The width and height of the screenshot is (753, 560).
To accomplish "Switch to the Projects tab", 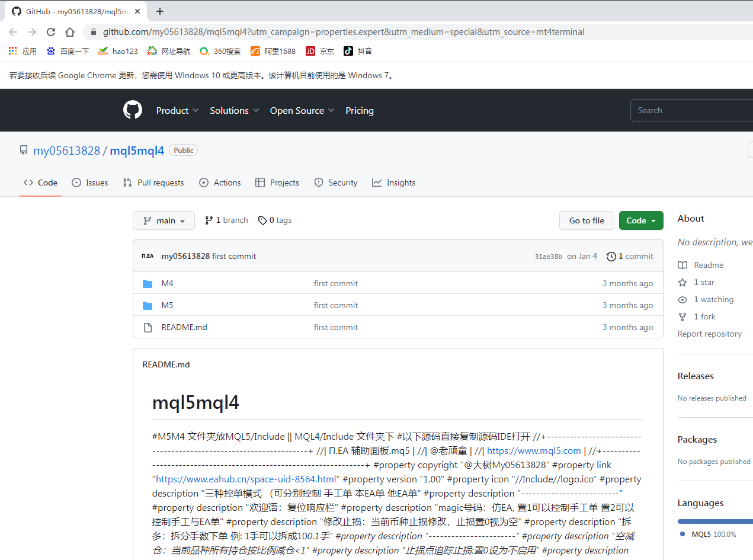I will coord(277,183).
